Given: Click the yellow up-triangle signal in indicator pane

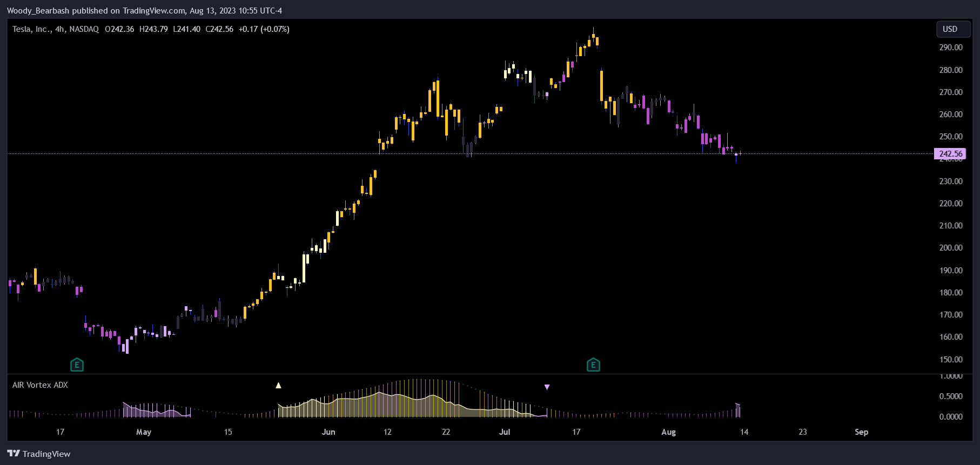Looking at the screenshot, I should tap(278, 386).
